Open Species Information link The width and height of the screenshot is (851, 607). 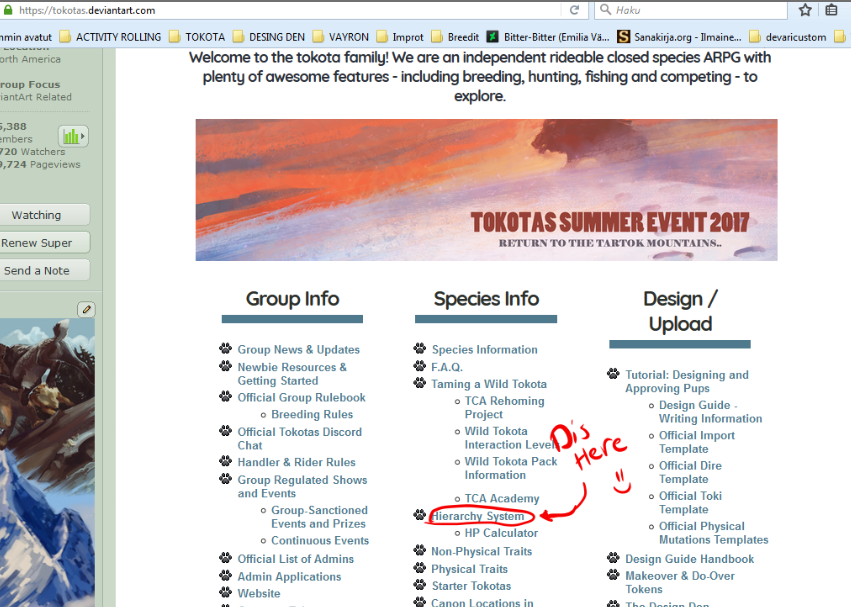[485, 350]
